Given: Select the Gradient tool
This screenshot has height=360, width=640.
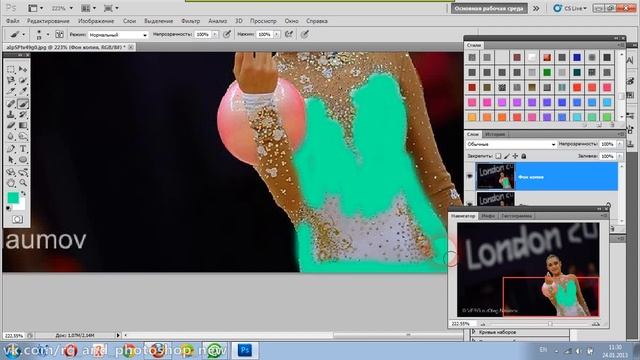Looking at the screenshot, I should (23, 126).
